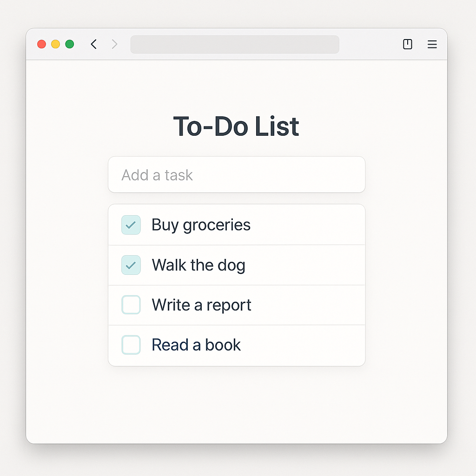Viewport: 476px width, 476px height.
Task: Maximize the window with the green button
Action: point(70,44)
